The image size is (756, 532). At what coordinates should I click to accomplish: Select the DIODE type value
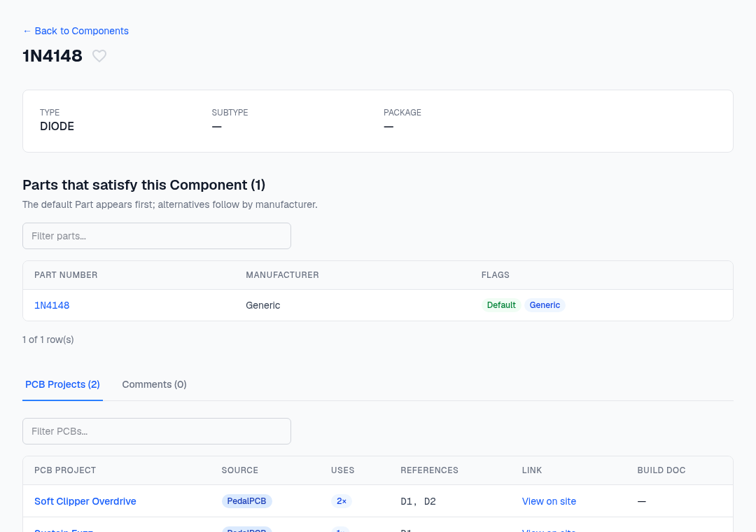click(57, 127)
